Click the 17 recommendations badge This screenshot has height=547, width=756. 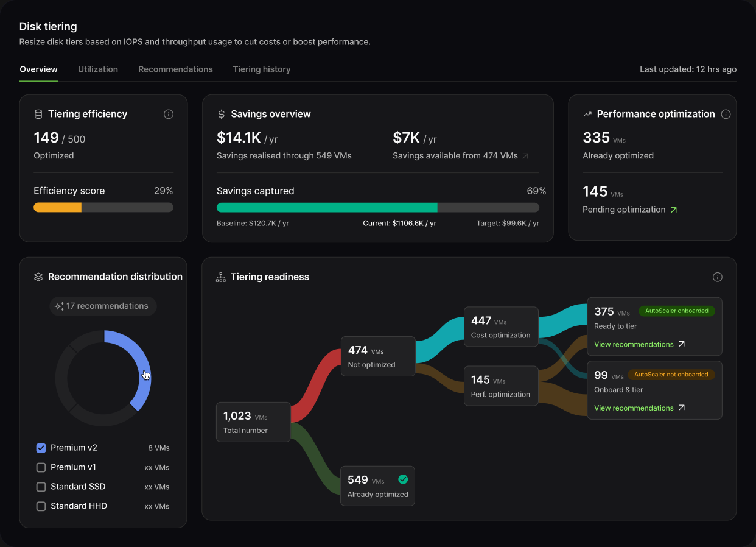[103, 306]
